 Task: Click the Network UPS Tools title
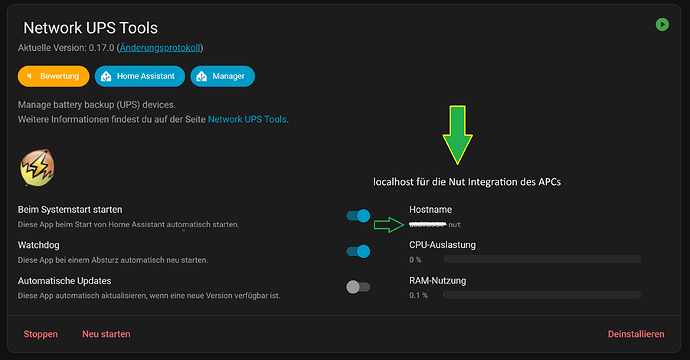(x=90, y=28)
